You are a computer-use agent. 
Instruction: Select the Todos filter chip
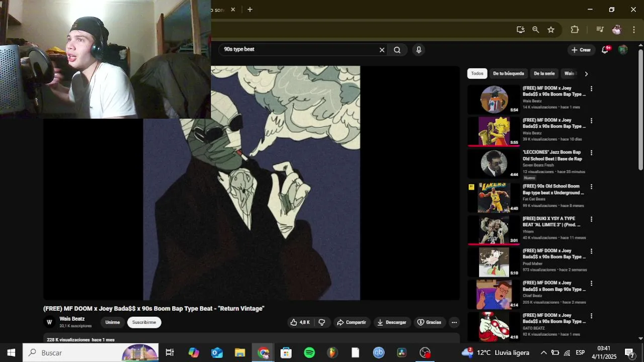point(477,73)
